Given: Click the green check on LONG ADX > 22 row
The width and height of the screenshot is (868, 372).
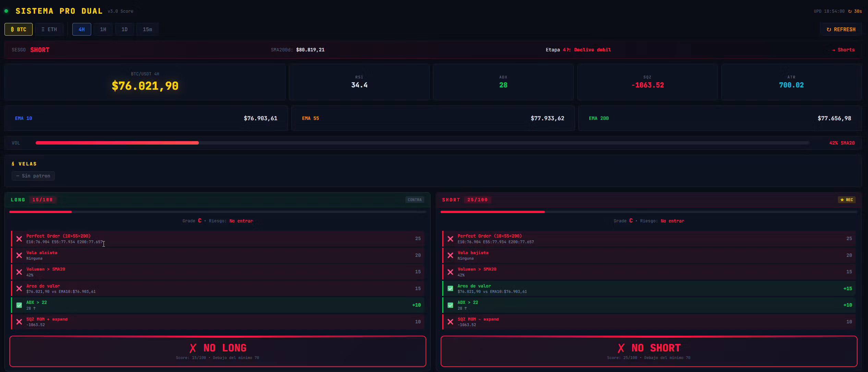Looking at the screenshot, I should click(x=19, y=305).
